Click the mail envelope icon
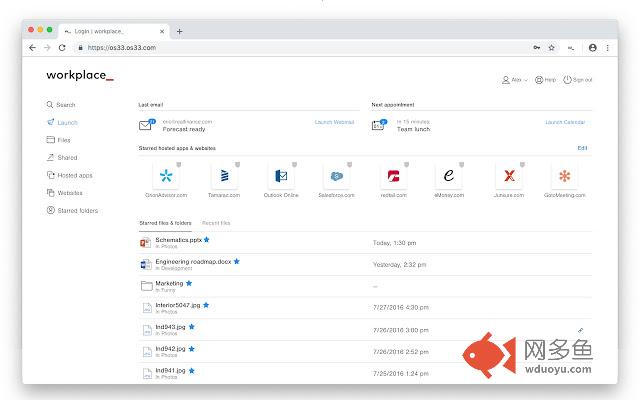 point(146,125)
